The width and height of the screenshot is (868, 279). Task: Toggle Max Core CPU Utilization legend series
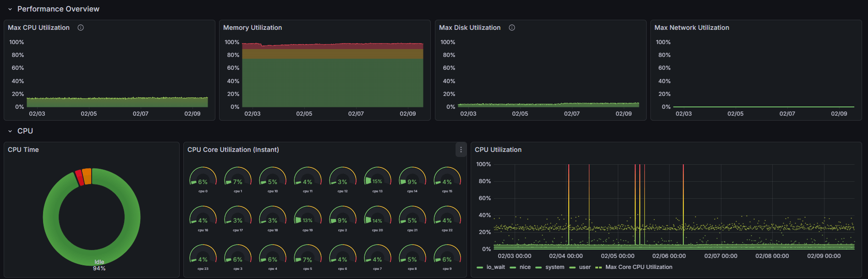tap(638, 267)
